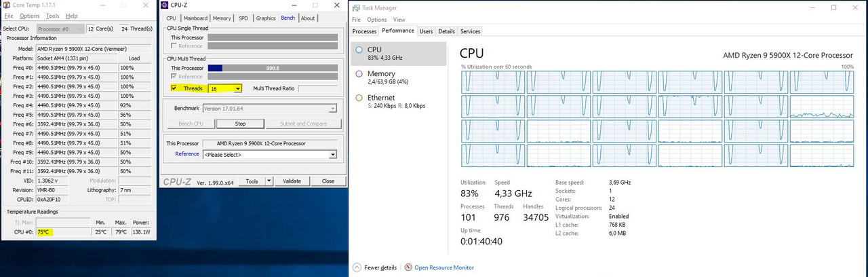Switch to the About tab in CPU-Z

point(308,18)
